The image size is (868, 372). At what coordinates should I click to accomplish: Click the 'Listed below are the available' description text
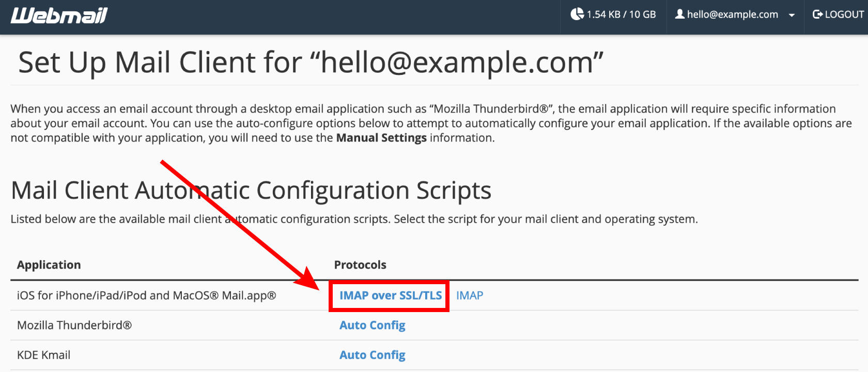[354, 219]
